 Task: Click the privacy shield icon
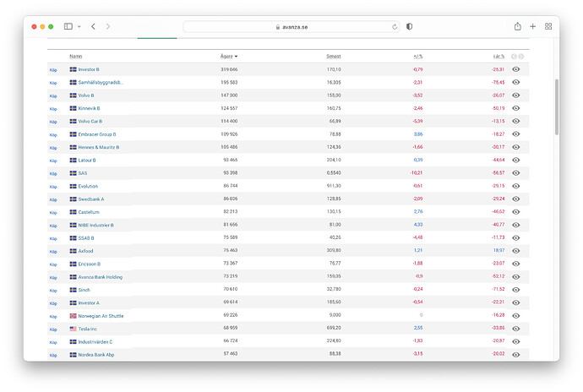point(409,26)
